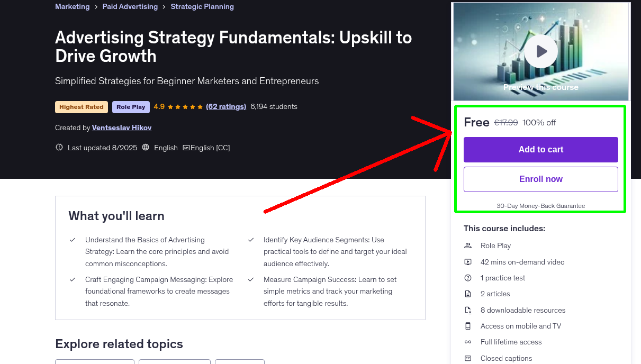Click the Role Play icon in course includes

(468, 245)
